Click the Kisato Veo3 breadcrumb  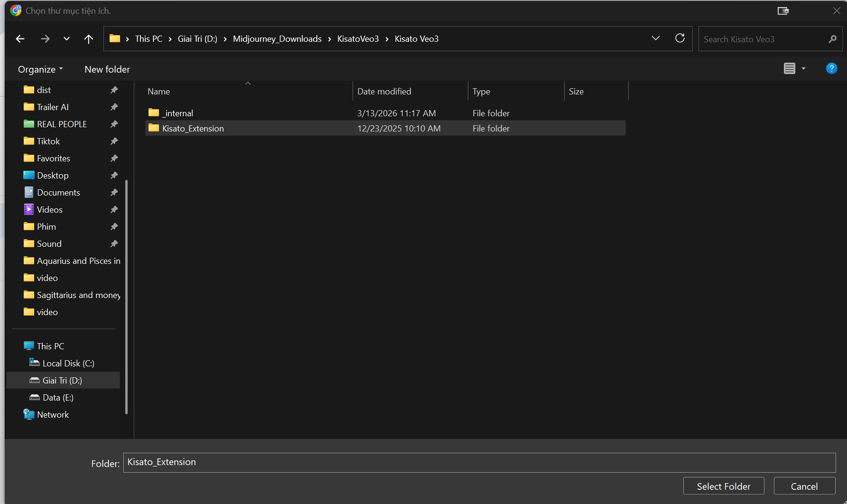pos(417,39)
